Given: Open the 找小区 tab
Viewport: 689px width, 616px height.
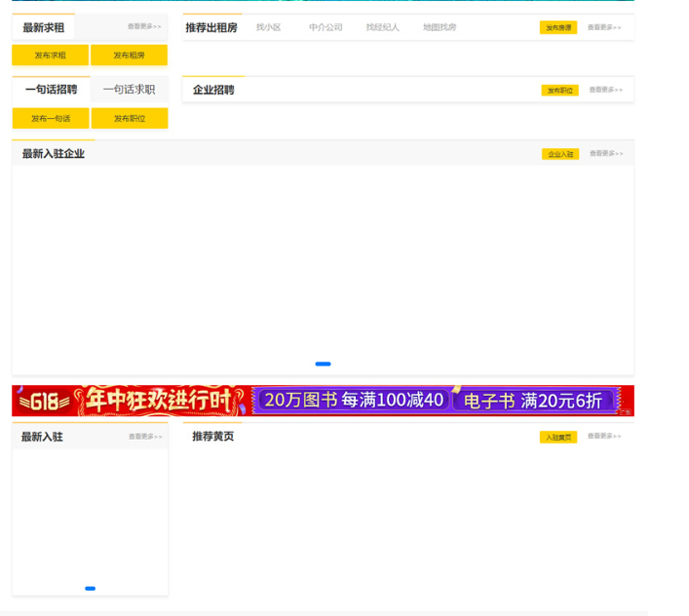Looking at the screenshot, I should (268, 27).
